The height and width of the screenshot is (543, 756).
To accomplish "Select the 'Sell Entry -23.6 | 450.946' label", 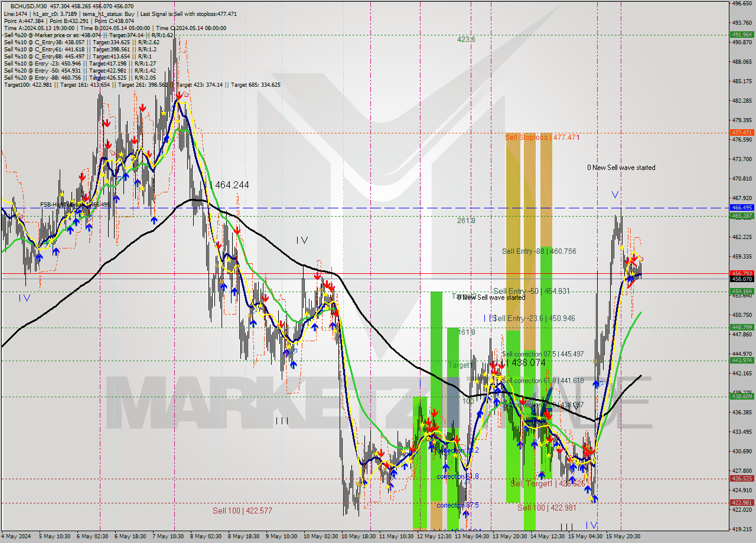I will [534, 318].
